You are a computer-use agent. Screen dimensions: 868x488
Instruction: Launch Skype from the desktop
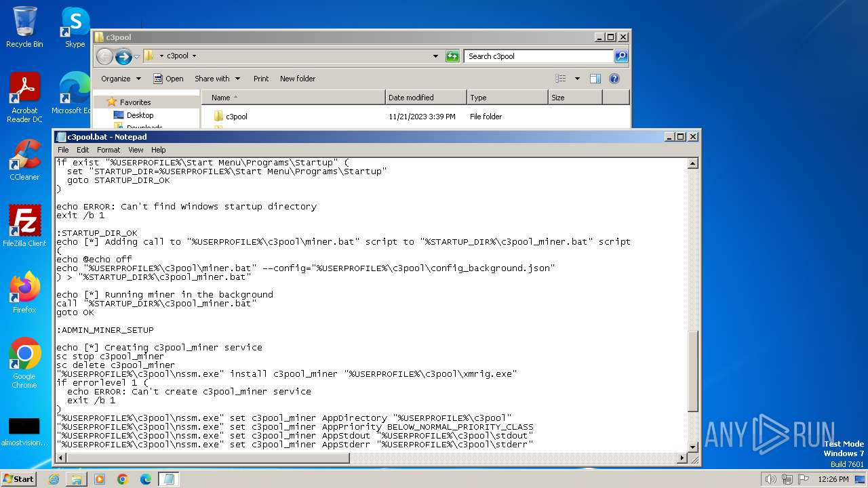pos(75,27)
